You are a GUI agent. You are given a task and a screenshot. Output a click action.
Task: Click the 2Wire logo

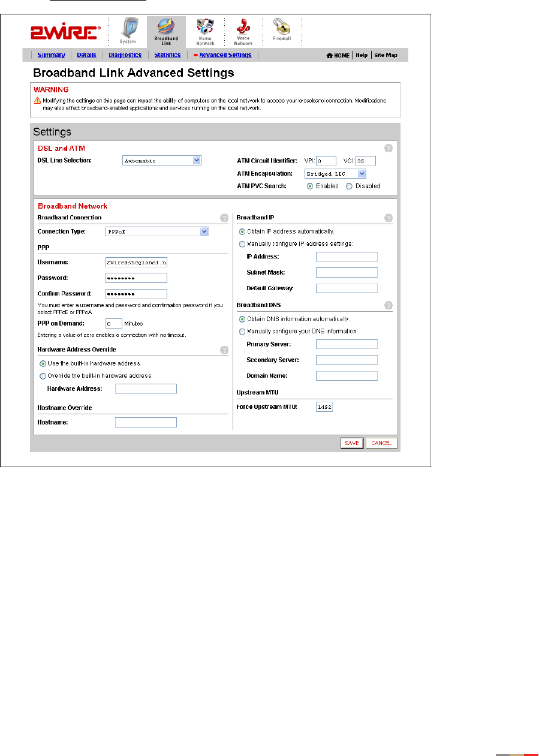tap(66, 32)
